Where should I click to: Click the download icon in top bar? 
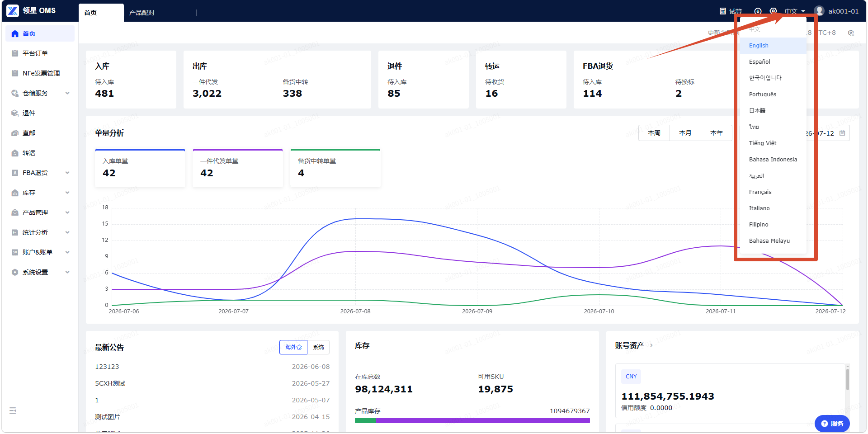click(x=758, y=11)
